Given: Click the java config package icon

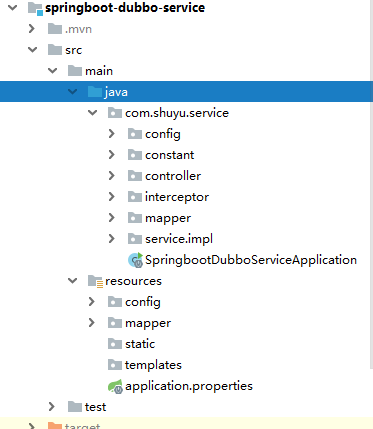Looking at the screenshot, I should pos(135,134).
